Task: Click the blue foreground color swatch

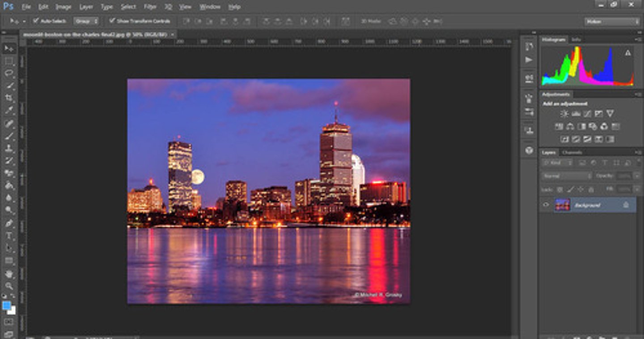Action: click(7, 305)
